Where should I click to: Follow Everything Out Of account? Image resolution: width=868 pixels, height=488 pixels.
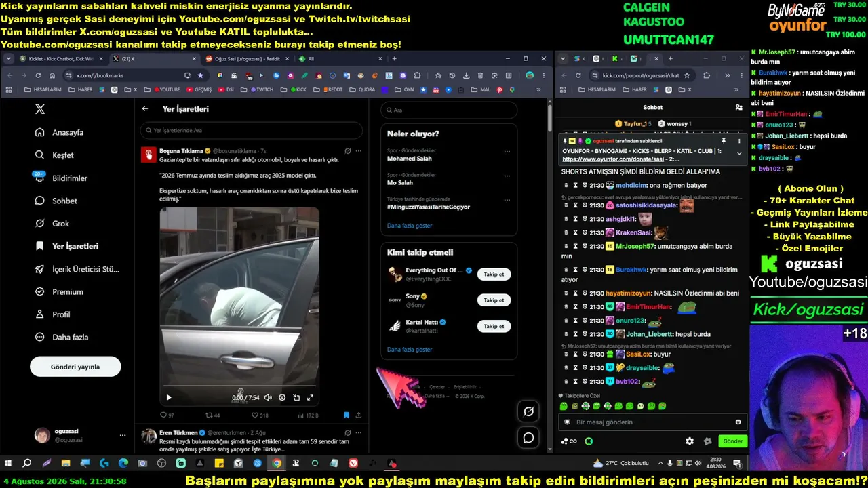click(x=494, y=274)
